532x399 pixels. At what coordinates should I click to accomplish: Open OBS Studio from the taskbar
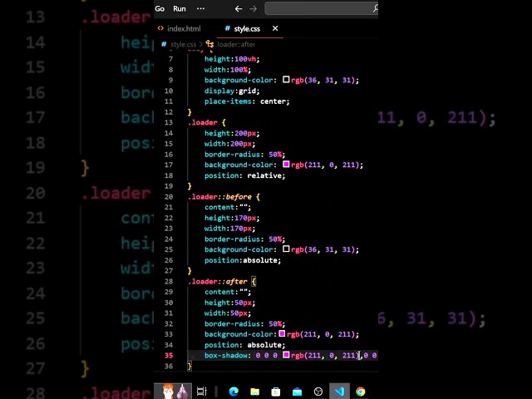[x=318, y=392]
